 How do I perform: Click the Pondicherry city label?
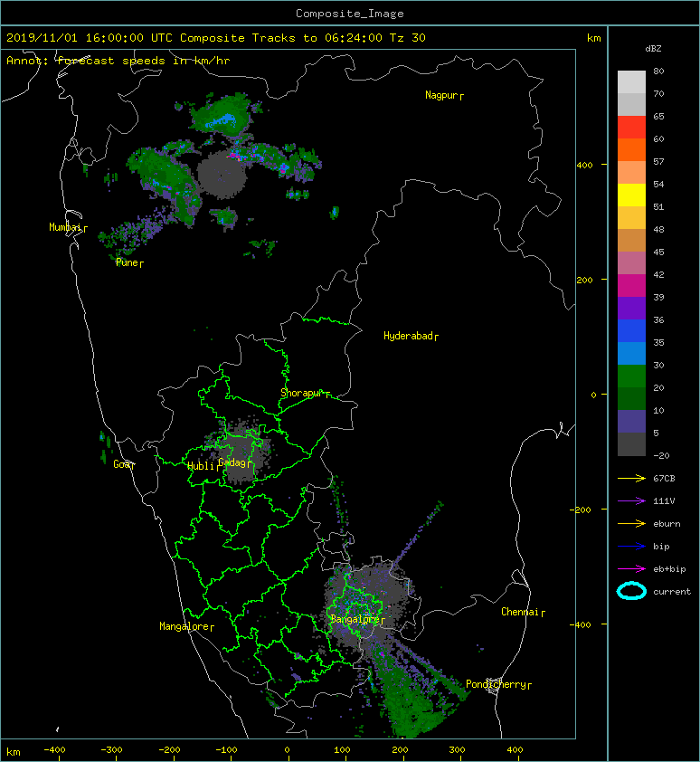[498, 684]
